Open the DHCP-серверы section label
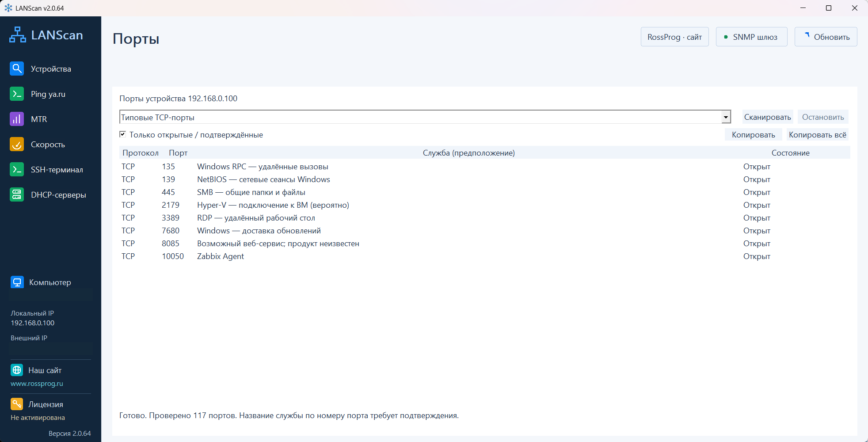Image resolution: width=868 pixels, height=442 pixels. click(x=58, y=195)
